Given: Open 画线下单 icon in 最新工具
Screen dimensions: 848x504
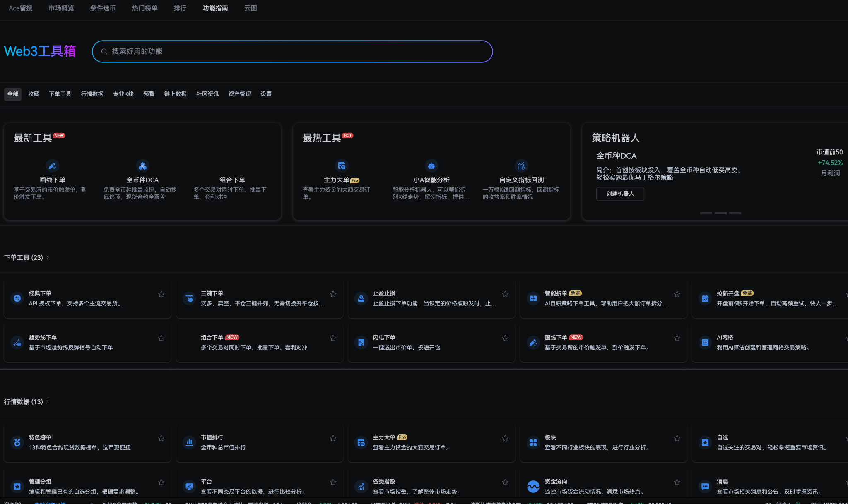Looking at the screenshot, I should pos(52,166).
